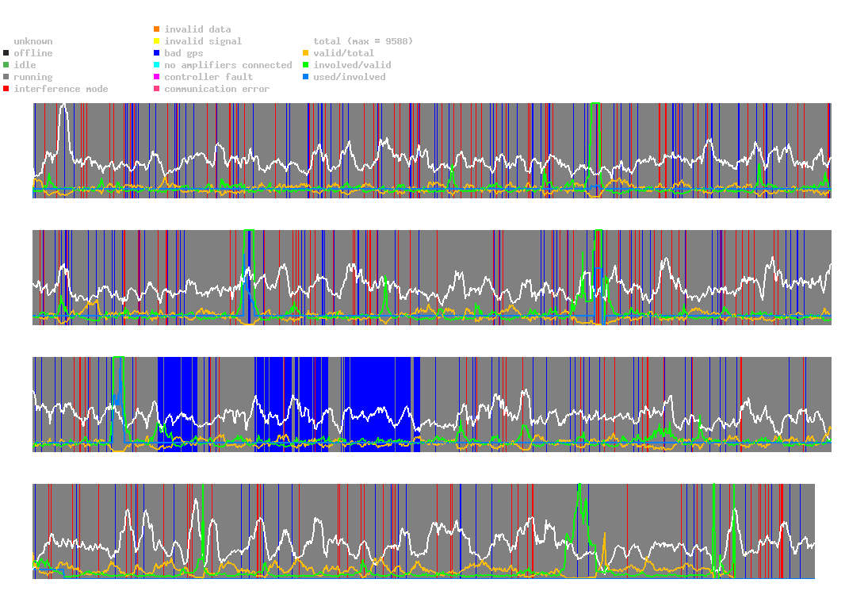
Task: Select the blue bad gps legend swatch
Action: pyautogui.click(x=156, y=53)
